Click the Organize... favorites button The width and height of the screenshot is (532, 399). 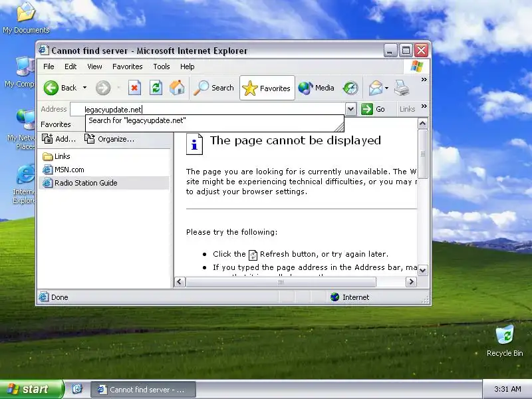point(109,139)
